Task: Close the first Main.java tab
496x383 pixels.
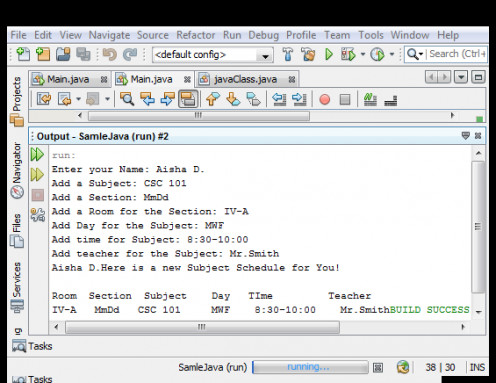Action: coord(104,79)
